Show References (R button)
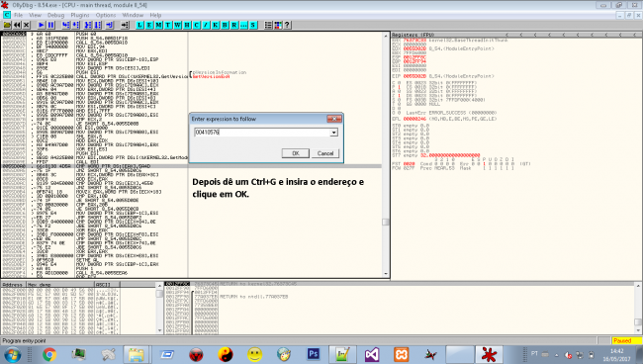643x364 pixels. click(234, 25)
